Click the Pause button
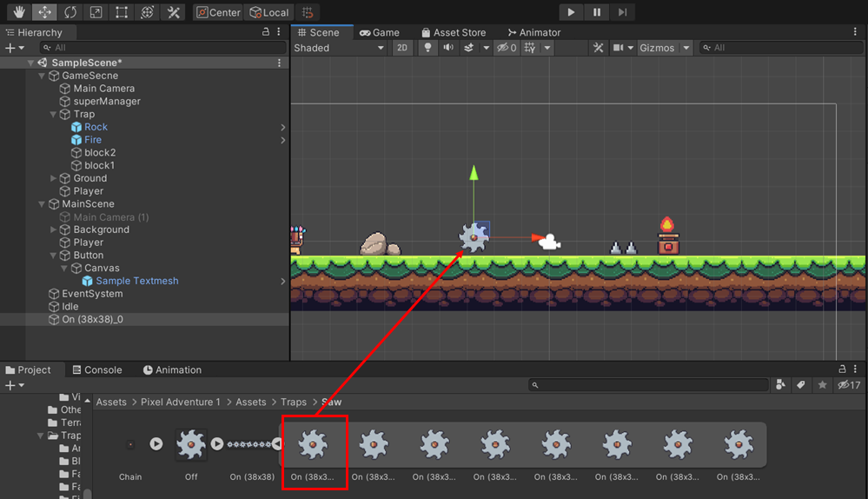 coord(597,12)
